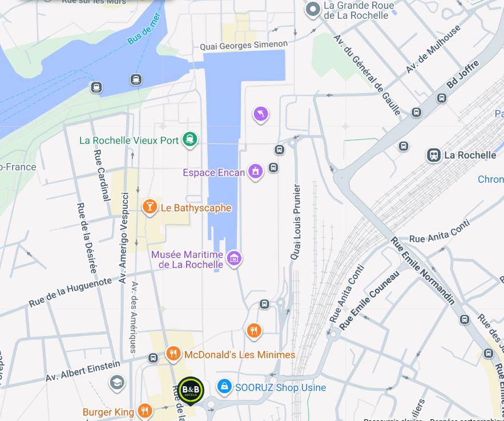The width and height of the screenshot is (504, 421).
Task: Click the bus stop near Av. Albert Einstein
Action: (x=153, y=358)
